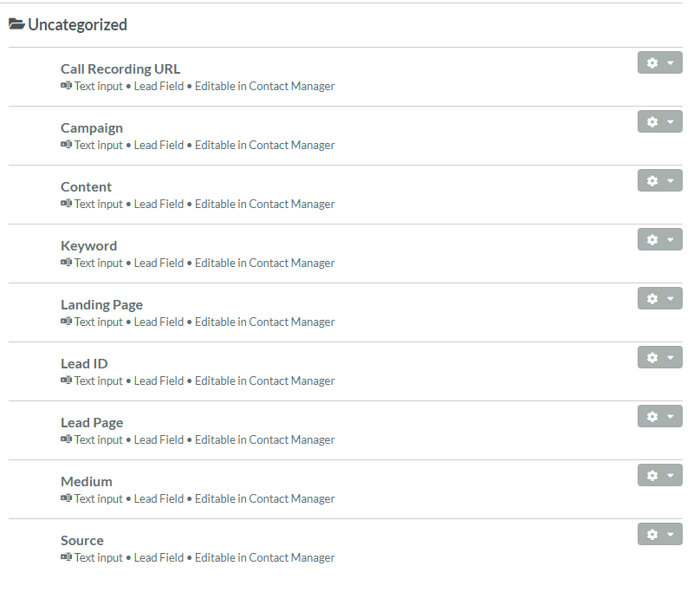Screen dimensions: 700x592
Task: Select the Landing Page field name
Action: tap(101, 305)
